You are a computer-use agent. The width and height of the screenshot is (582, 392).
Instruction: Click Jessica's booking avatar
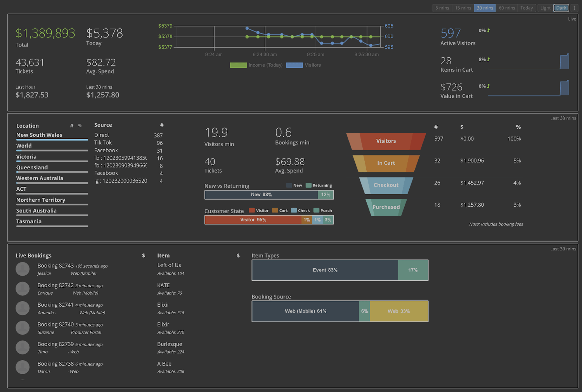pos(23,269)
